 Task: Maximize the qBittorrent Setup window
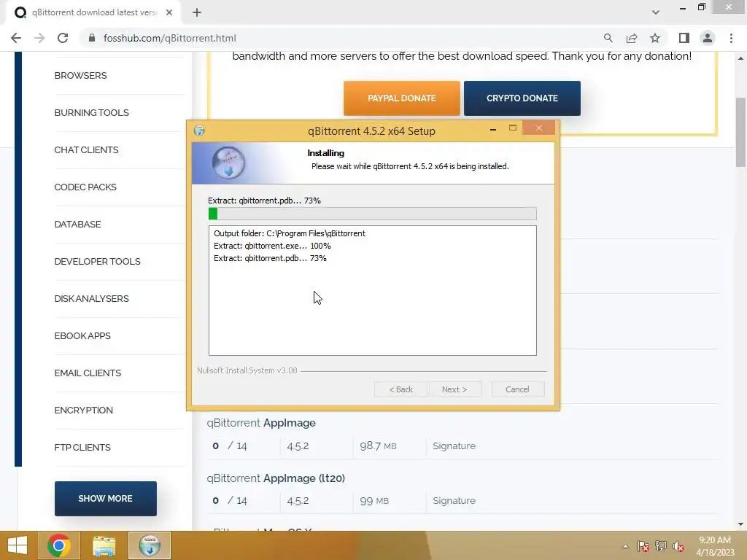point(513,128)
